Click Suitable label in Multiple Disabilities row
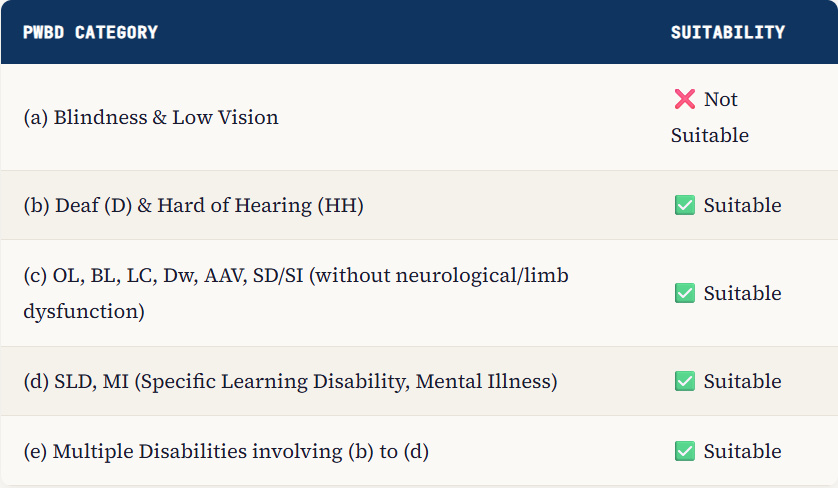 point(742,451)
